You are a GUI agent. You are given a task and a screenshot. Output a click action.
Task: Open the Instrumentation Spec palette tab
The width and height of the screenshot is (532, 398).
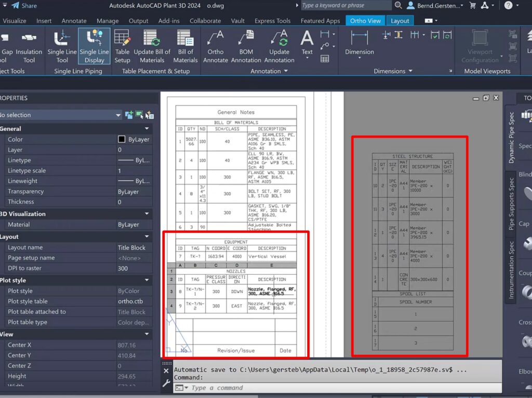512,270
